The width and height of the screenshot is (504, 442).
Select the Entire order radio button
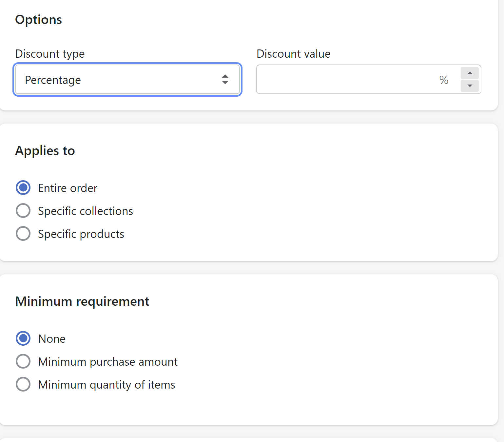tap(23, 188)
